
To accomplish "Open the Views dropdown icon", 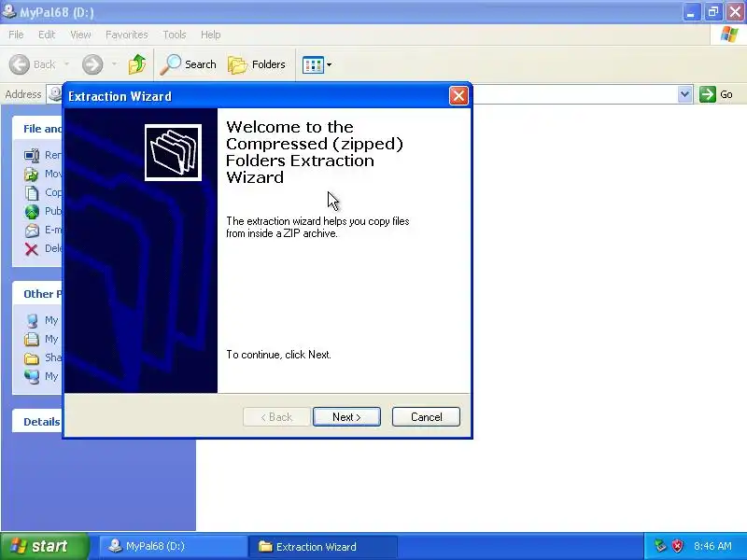I will pyautogui.click(x=317, y=64).
